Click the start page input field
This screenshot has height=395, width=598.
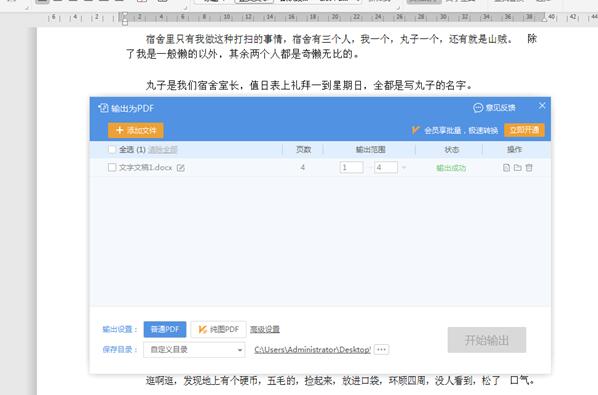pos(351,167)
